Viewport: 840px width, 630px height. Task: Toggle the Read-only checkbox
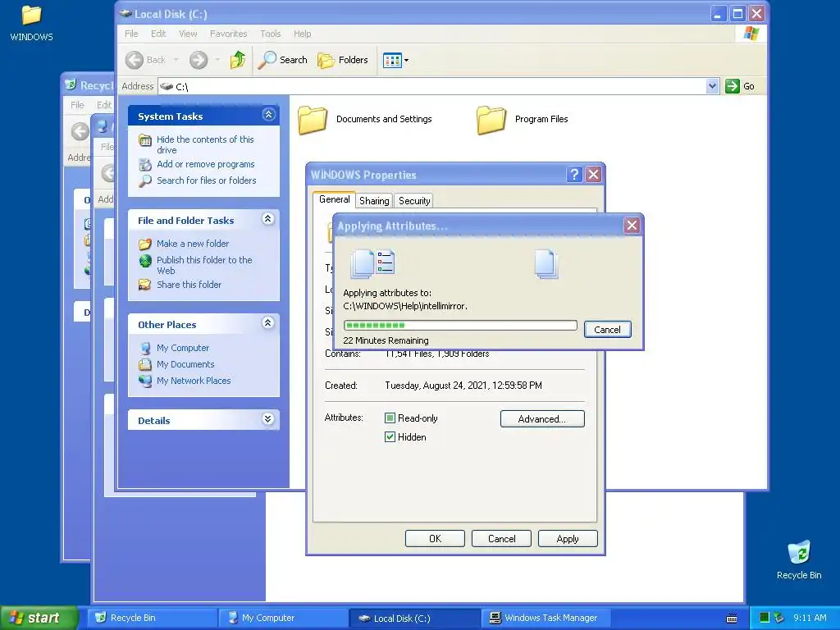click(x=390, y=418)
